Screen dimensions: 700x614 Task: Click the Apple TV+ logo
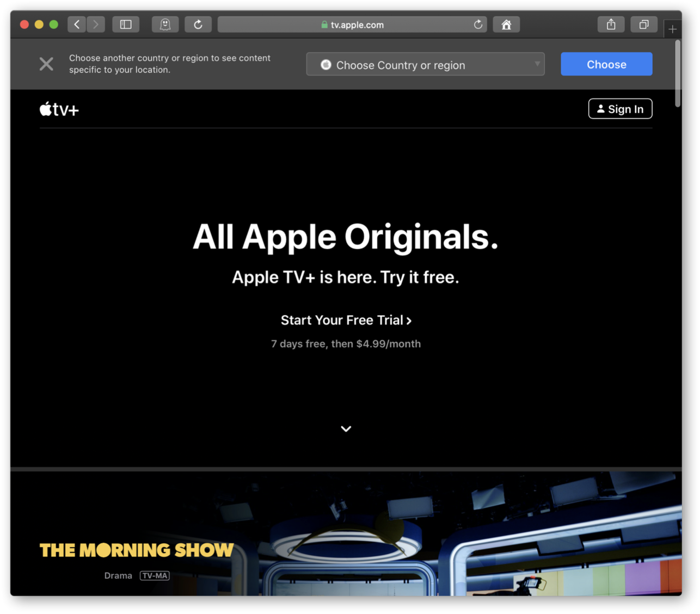(59, 109)
